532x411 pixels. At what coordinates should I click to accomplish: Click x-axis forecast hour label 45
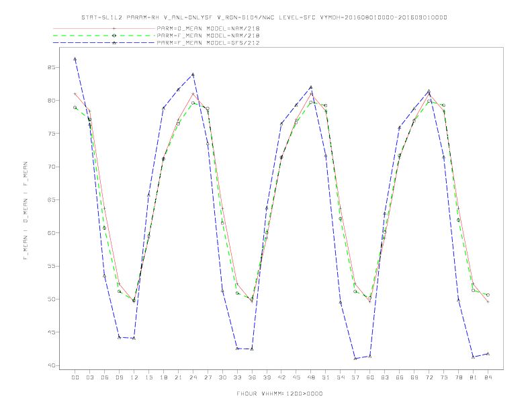296,377
